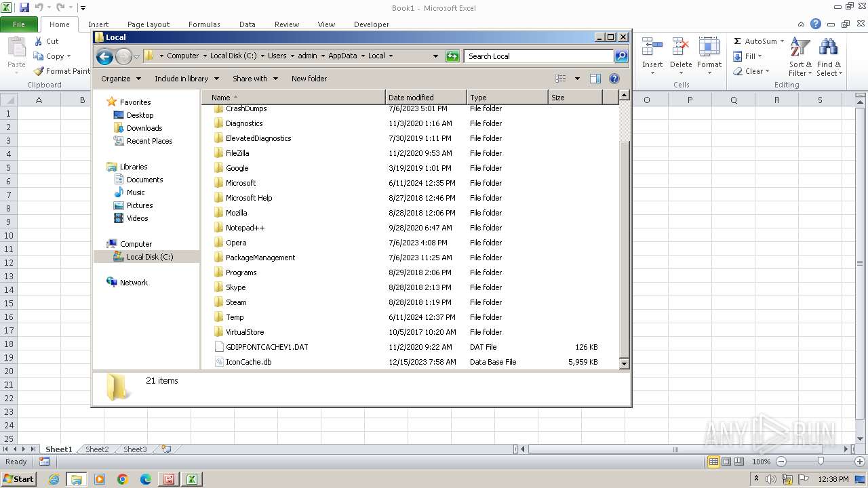This screenshot has width=868, height=488.
Task: Click AppData in the address breadcrumb
Action: (x=342, y=56)
